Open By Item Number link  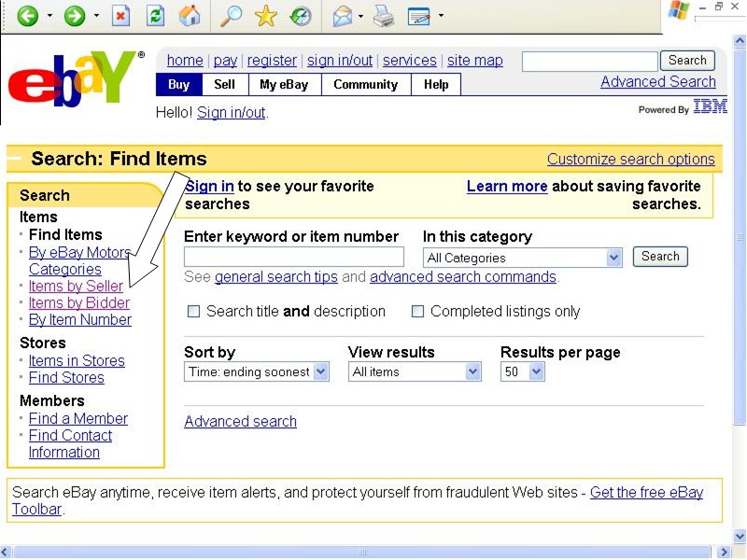80,320
